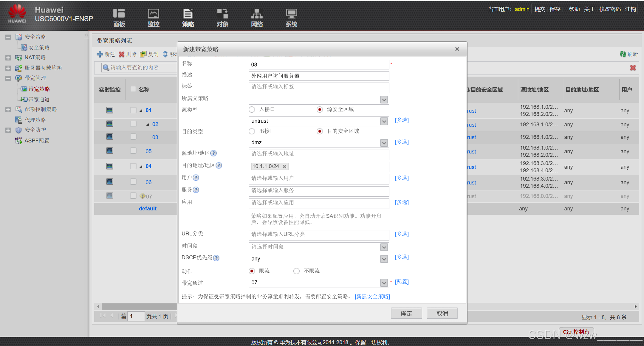Open the 网络 network icon
The width and height of the screenshot is (644, 346).
[256, 14]
